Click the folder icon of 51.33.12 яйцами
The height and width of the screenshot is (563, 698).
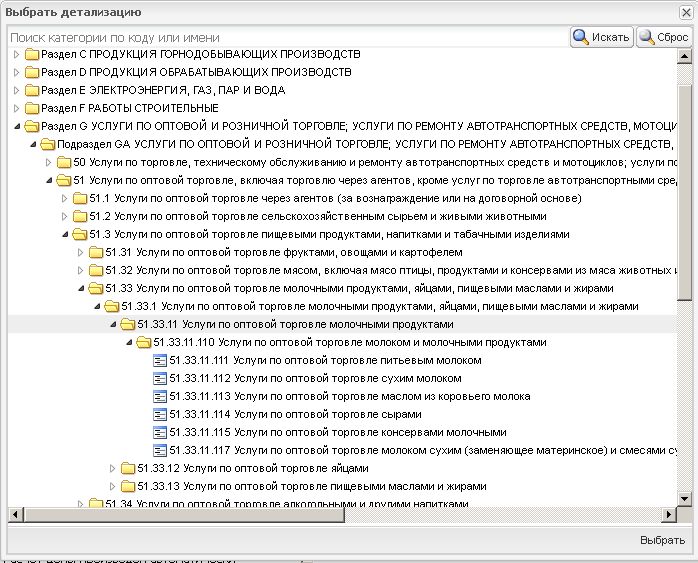(x=128, y=468)
